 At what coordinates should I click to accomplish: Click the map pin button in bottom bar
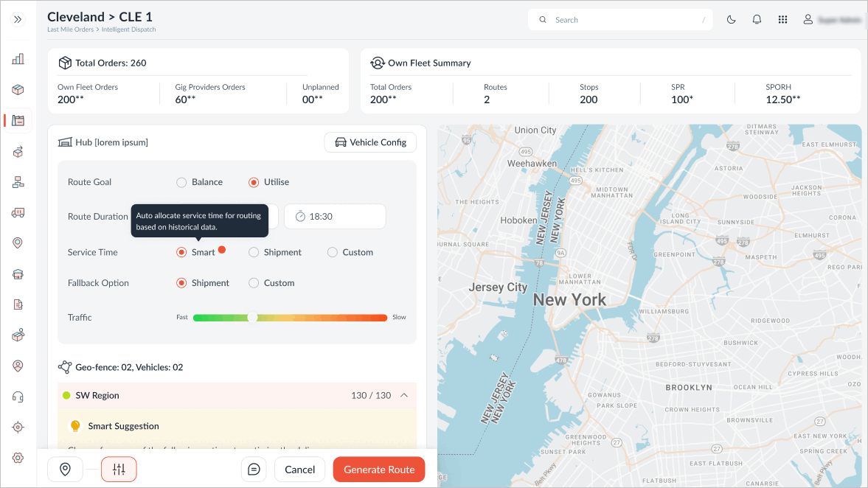click(66, 469)
